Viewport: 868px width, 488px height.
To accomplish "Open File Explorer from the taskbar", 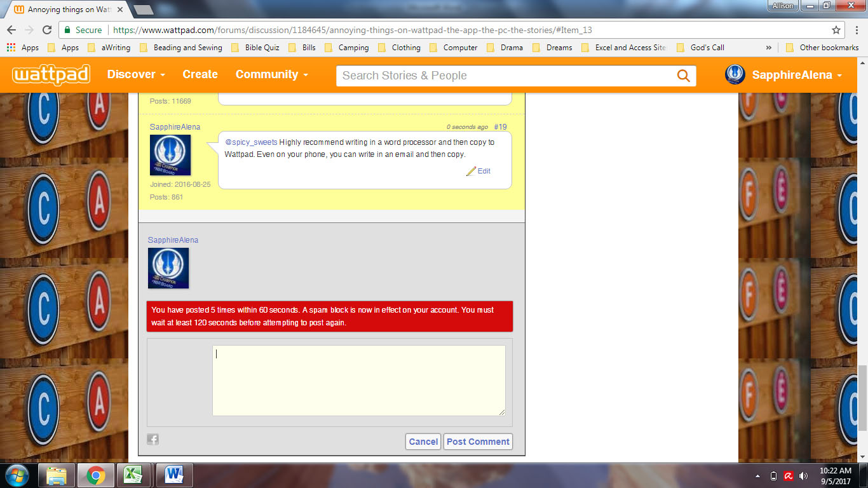I will (x=57, y=475).
